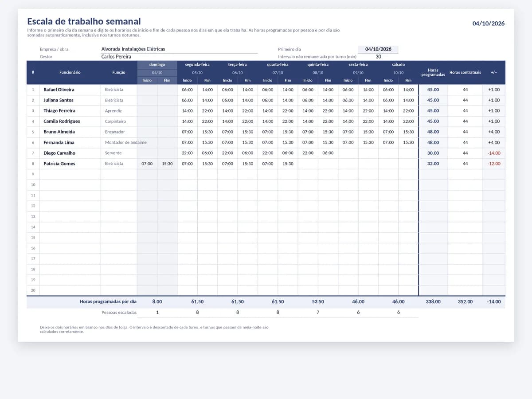532x399 pixels.
Task: Select the cell Fernanda Lima
Action: [70, 142]
